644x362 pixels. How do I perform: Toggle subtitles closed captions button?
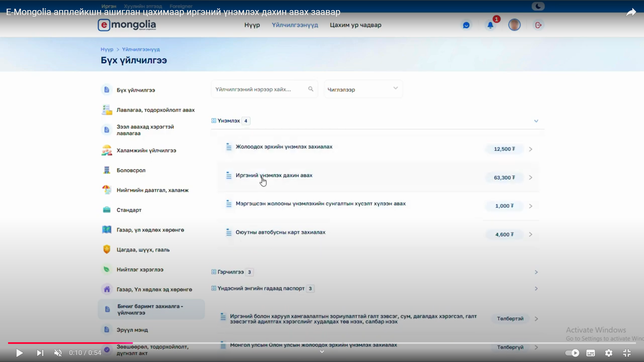pos(591,353)
